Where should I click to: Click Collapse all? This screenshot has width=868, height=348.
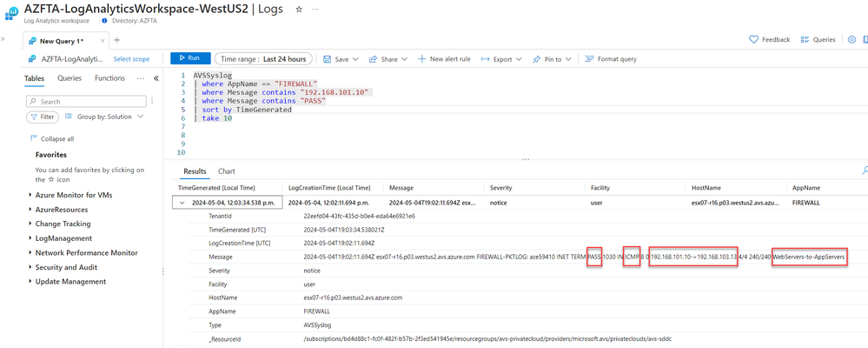pyautogui.click(x=51, y=139)
